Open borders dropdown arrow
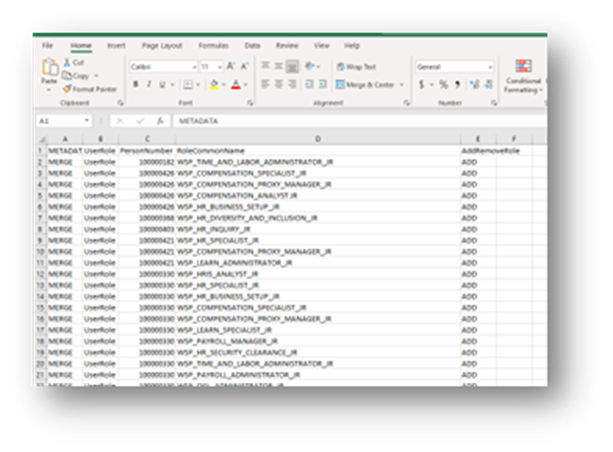Screen dimensions: 613x452 click(198, 84)
